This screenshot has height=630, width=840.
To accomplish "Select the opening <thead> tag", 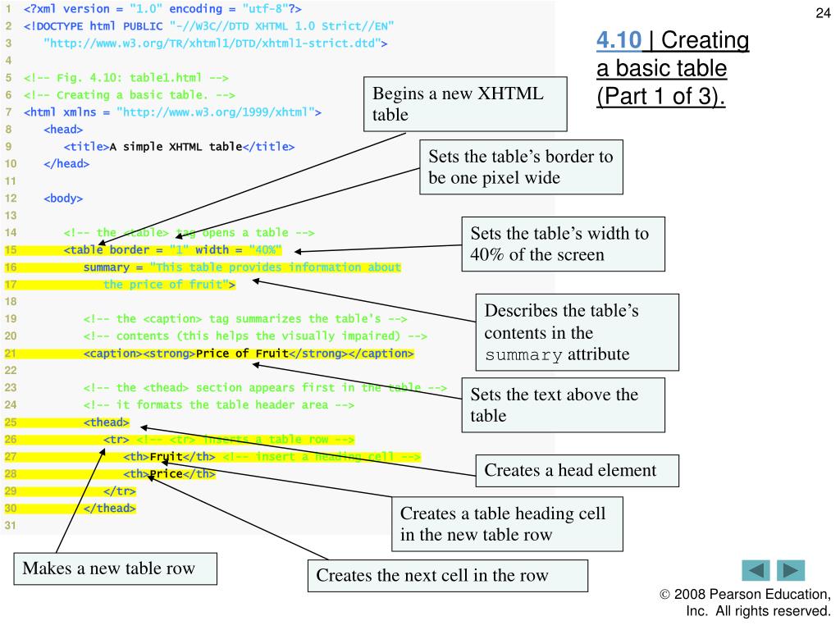I will 106,422.
